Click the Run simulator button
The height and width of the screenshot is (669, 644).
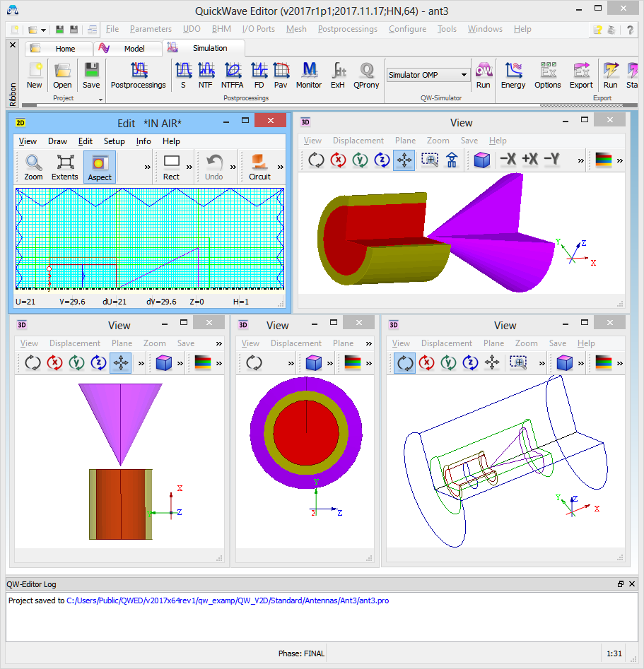click(483, 75)
